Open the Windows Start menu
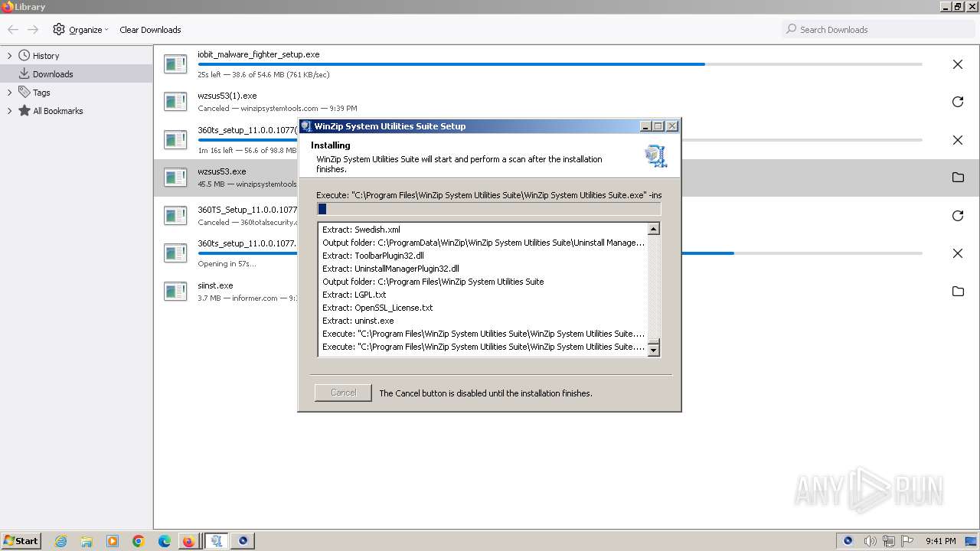Viewport: 980px width, 551px height. point(21,540)
